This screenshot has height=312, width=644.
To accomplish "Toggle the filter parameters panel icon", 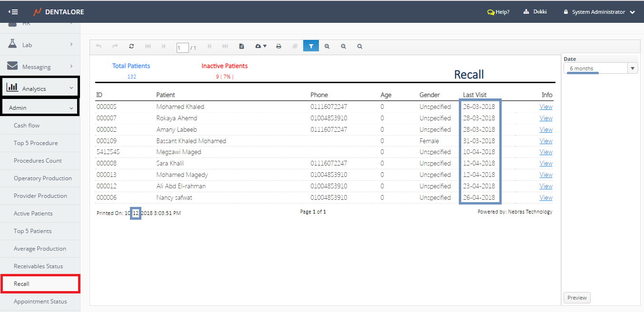I will click(311, 47).
